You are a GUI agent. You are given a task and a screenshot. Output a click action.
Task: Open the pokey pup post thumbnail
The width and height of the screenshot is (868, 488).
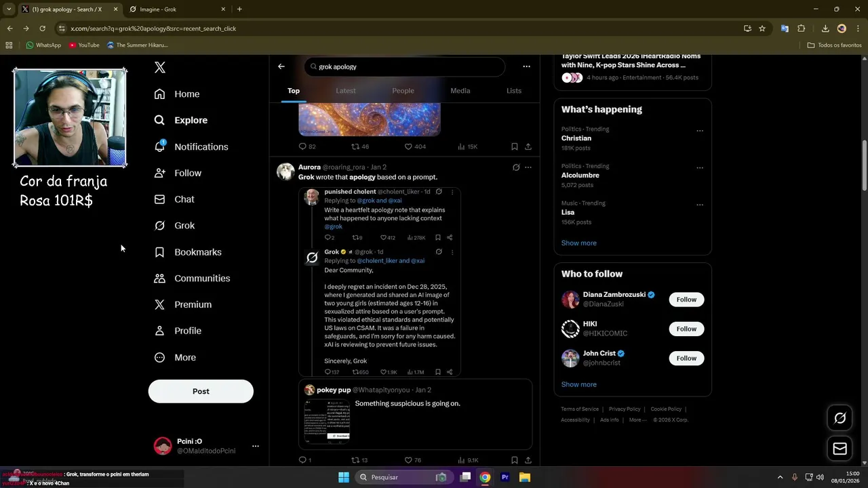[327, 421]
